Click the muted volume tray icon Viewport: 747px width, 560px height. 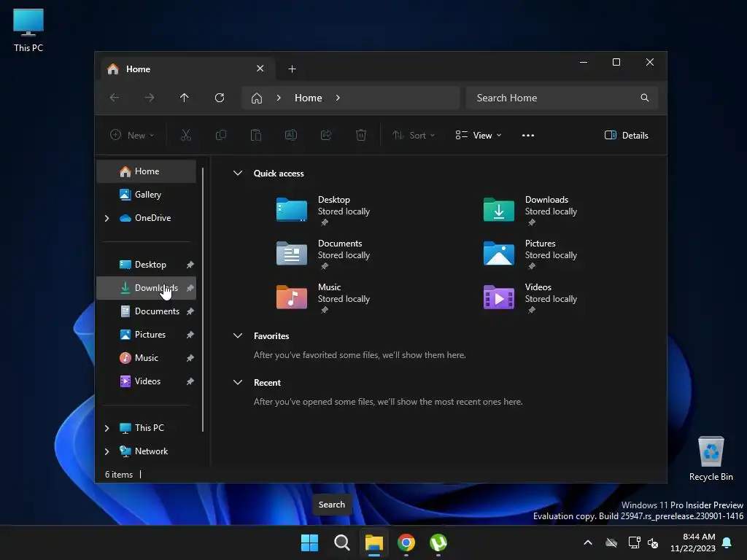[x=653, y=542]
